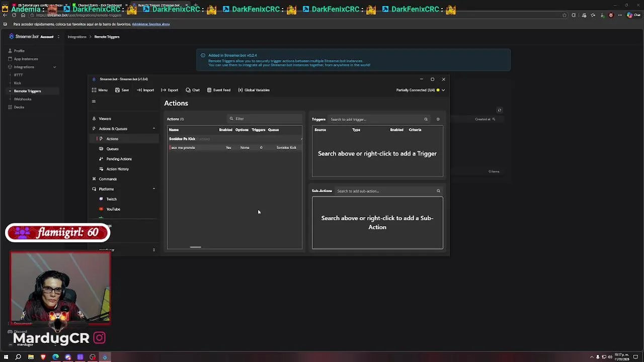Click the Name column header in Actions
Image resolution: width=644 pixels, height=362 pixels.
pyautogui.click(x=174, y=130)
